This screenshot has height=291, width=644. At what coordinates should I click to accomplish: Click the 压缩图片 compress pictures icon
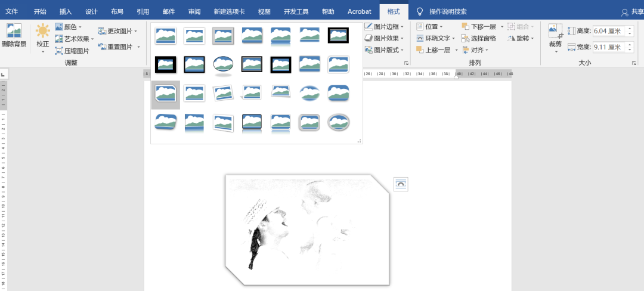pos(59,51)
